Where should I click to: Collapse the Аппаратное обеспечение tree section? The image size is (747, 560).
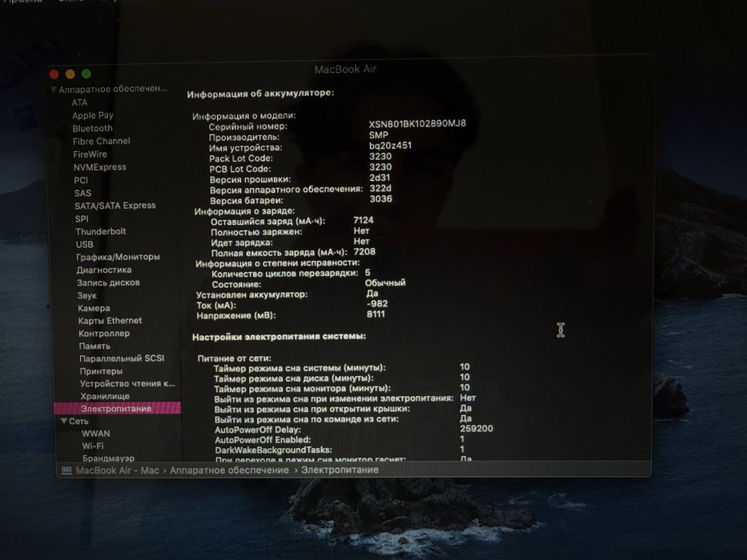coord(54,90)
